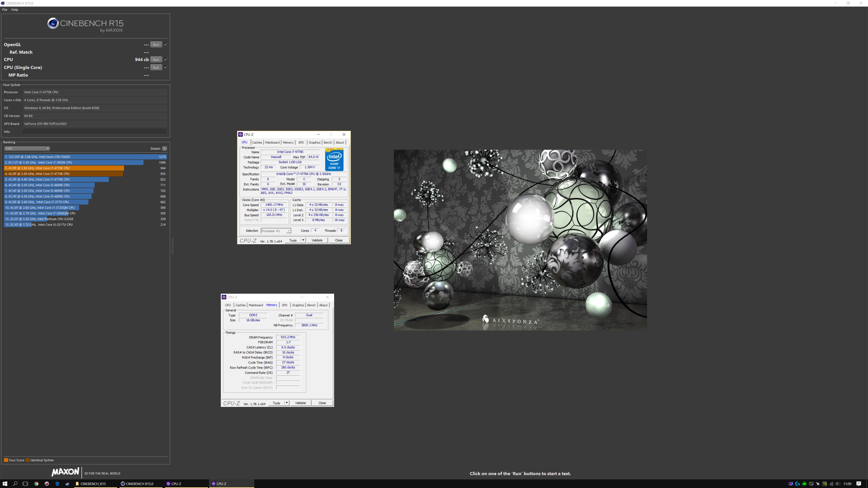This screenshot has height=488, width=868.
Task: Run the CPU benchmark
Action: [156, 60]
